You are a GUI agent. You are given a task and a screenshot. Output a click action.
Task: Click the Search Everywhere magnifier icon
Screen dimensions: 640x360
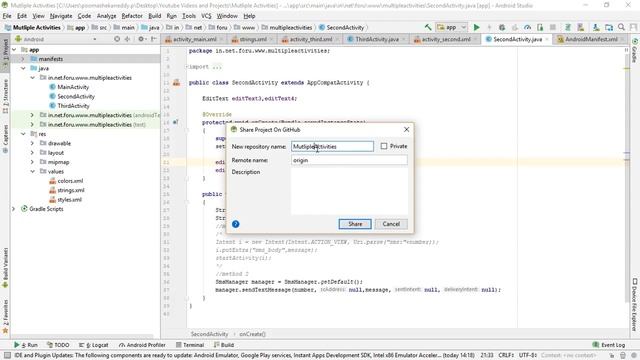[x=621, y=27]
